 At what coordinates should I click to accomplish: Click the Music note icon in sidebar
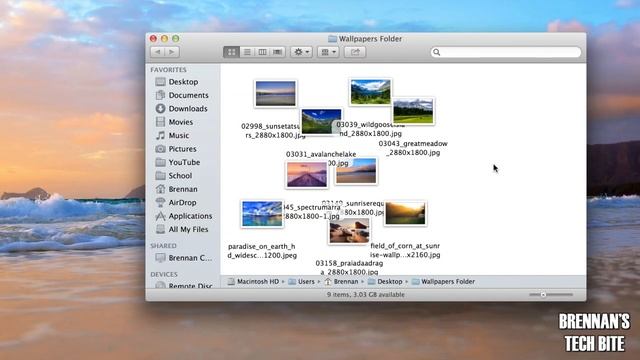click(x=160, y=136)
